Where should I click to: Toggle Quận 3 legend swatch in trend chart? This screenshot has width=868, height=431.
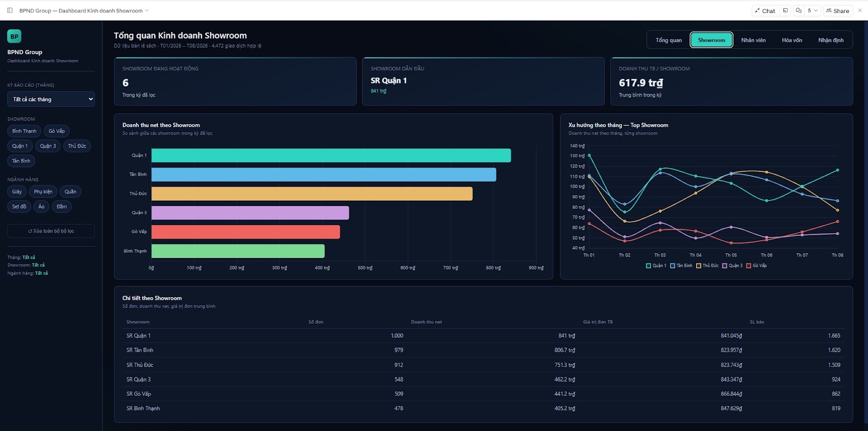click(x=725, y=266)
